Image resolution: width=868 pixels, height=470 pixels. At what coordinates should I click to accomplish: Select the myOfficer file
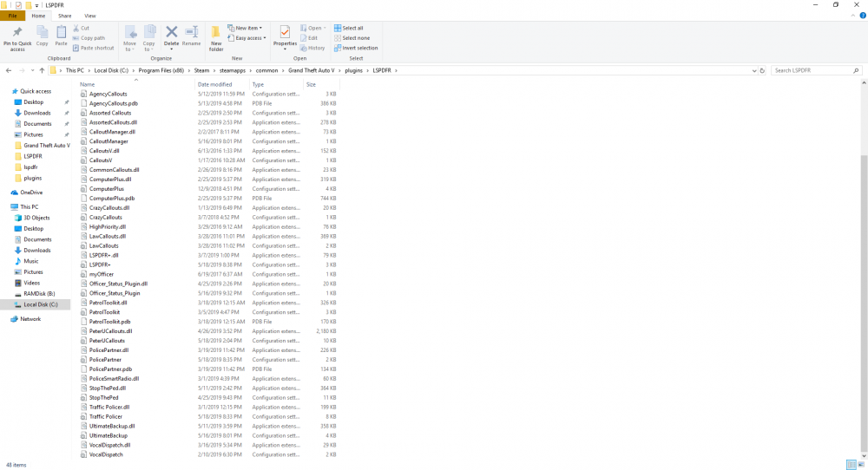pyautogui.click(x=102, y=274)
